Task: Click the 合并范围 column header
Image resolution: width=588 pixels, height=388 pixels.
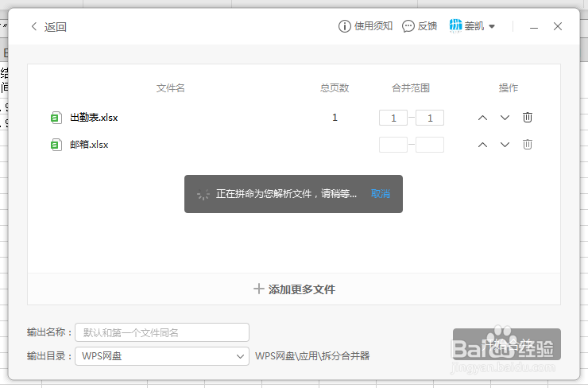Action: coord(411,88)
